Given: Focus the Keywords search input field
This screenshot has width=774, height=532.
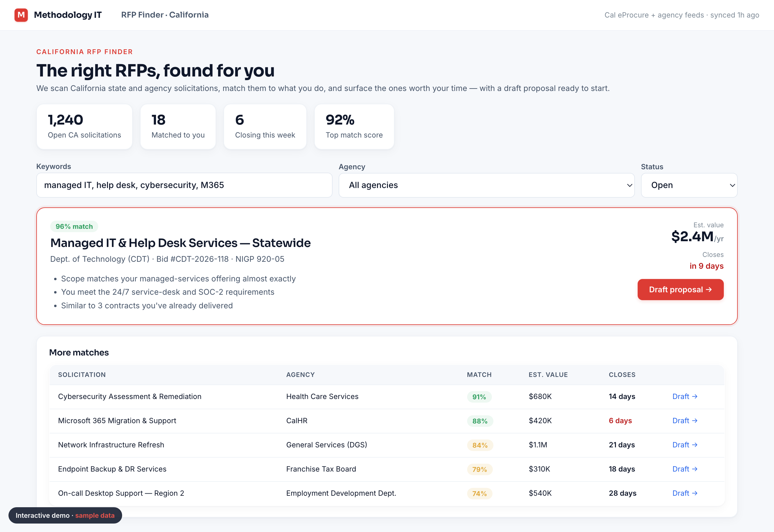Looking at the screenshot, I should (x=184, y=185).
